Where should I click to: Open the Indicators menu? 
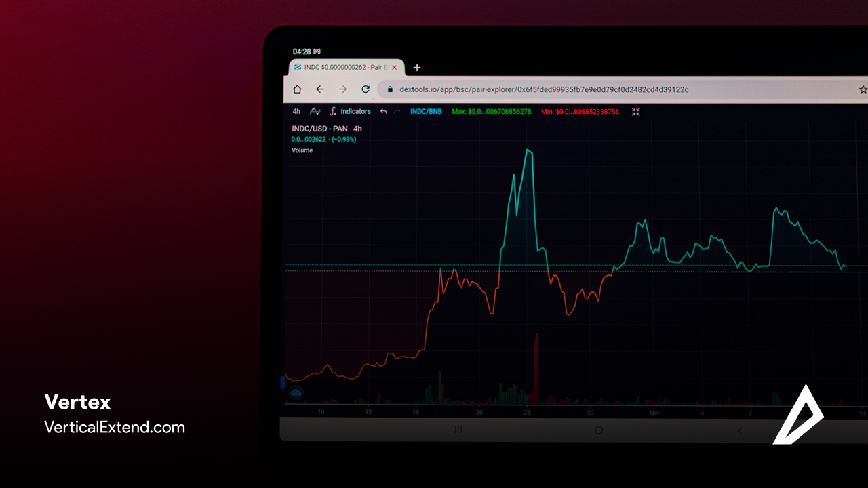coord(355,111)
